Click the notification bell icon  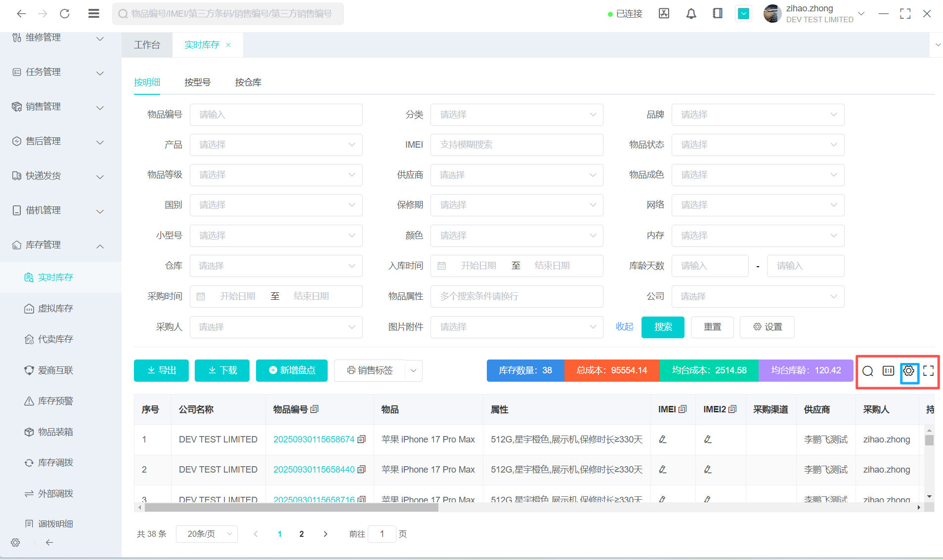(691, 14)
